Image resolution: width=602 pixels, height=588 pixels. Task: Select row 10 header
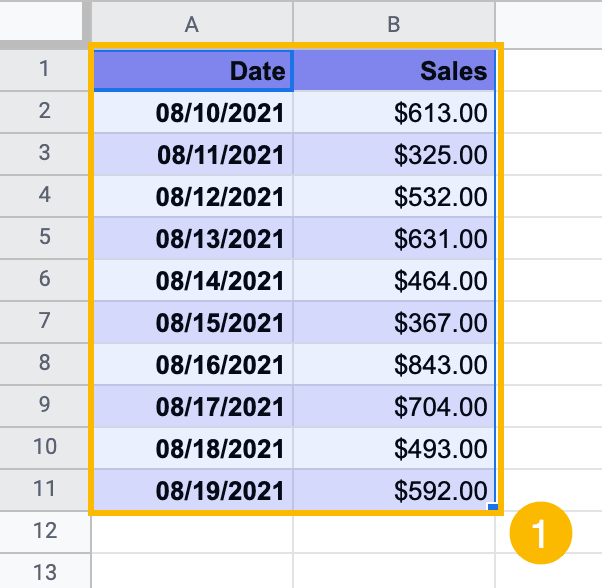tap(44, 448)
